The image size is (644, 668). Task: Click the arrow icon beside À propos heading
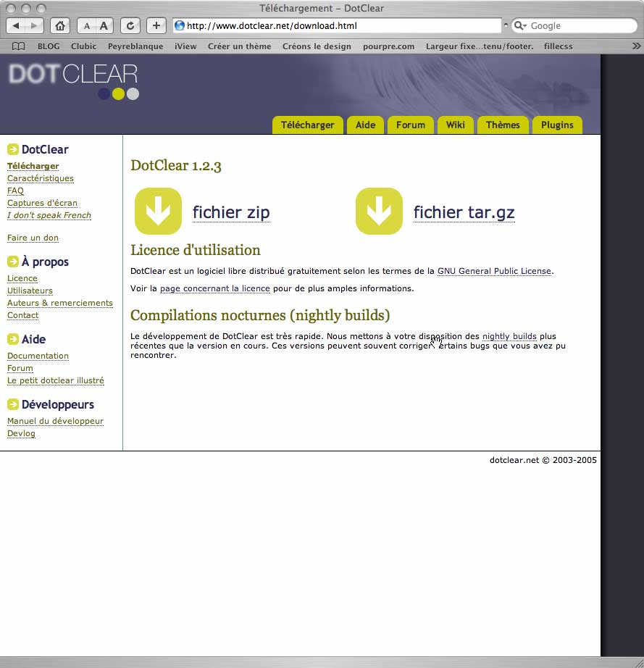(13, 262)
